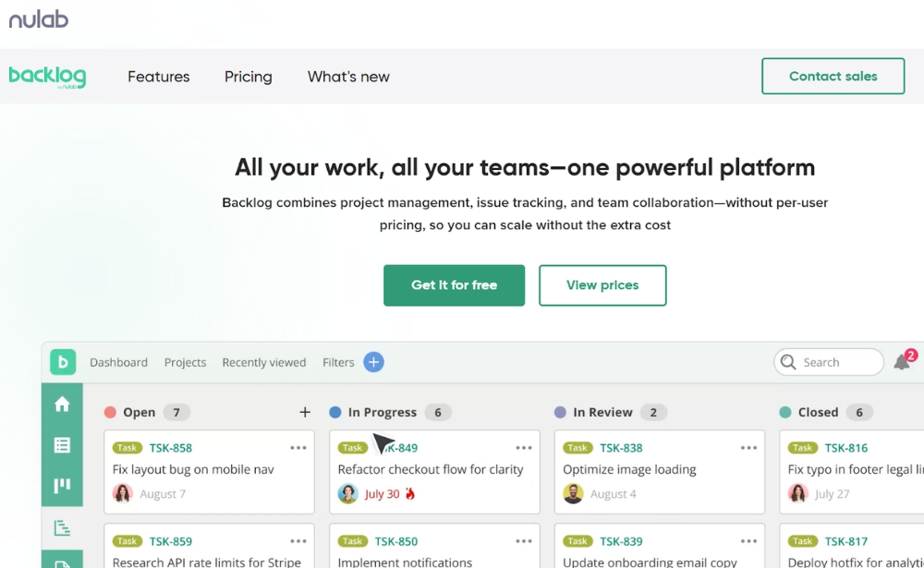Open the options menu on task TSK-838
The width and height of the screenshot is (924, 568).
click(749, 447)
